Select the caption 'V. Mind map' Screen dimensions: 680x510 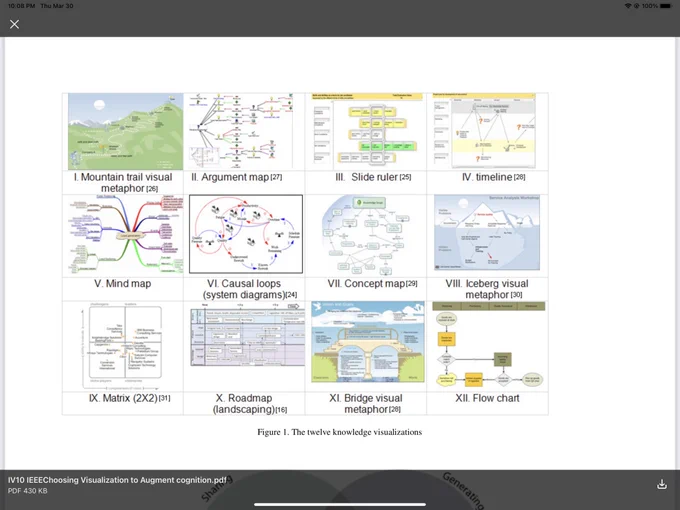[123, 283]
